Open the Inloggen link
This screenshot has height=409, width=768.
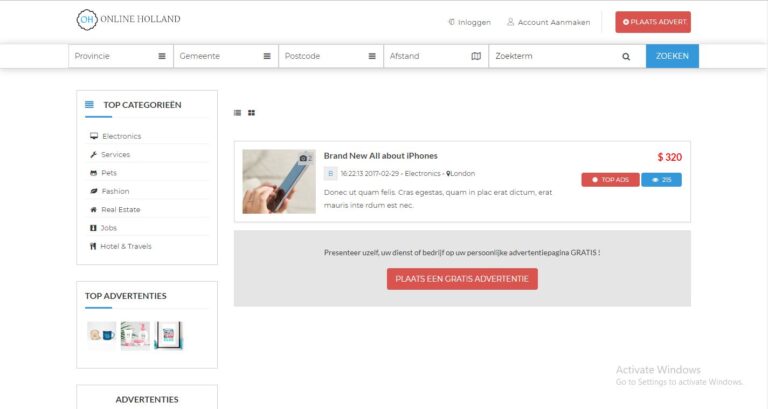(469, 22)
